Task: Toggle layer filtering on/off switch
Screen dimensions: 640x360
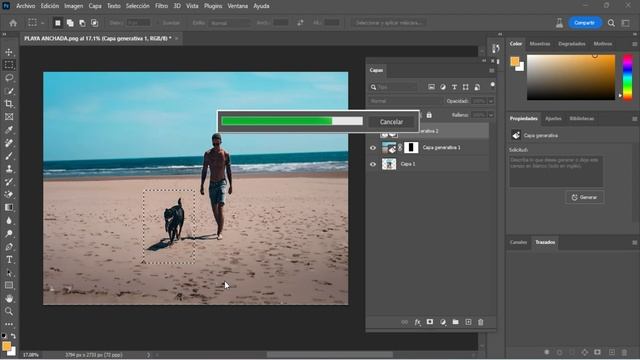Action: (493, 85)
